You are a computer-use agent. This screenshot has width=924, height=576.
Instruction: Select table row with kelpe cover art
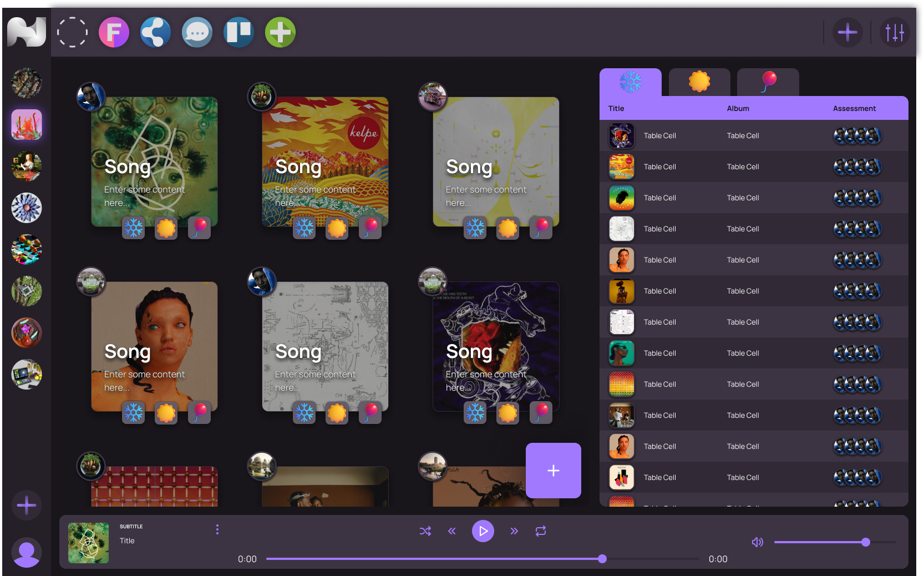tap(754, 166)
